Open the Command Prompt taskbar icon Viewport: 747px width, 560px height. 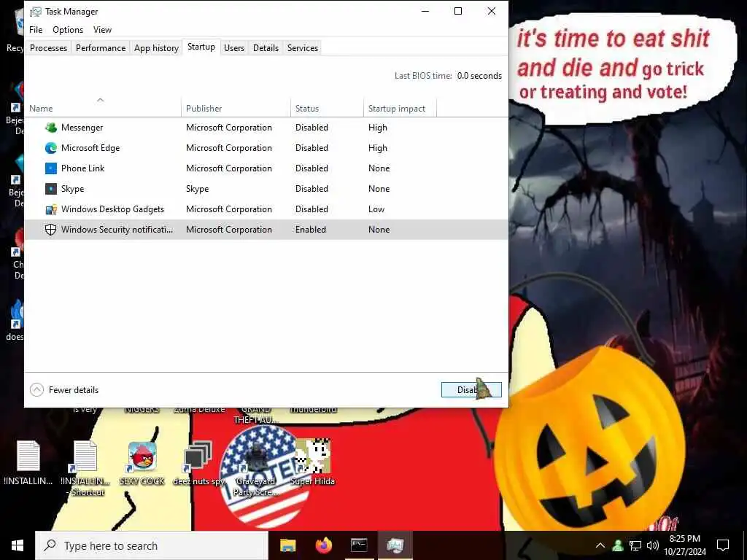359,545
